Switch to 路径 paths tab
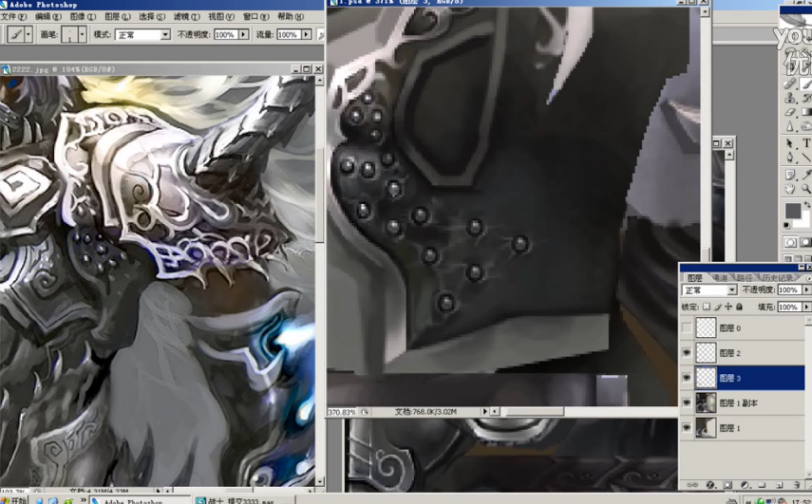The width and height of the screenshot is (812, 504). 744,278
